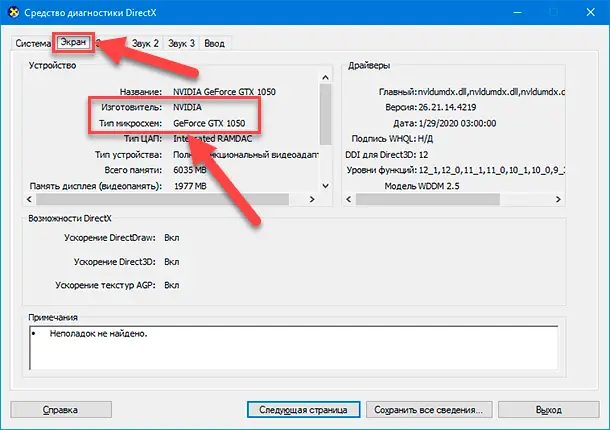Click the Выход button
Screen dimensions: 610x430
pyautogui.click(x=549, y=410)
